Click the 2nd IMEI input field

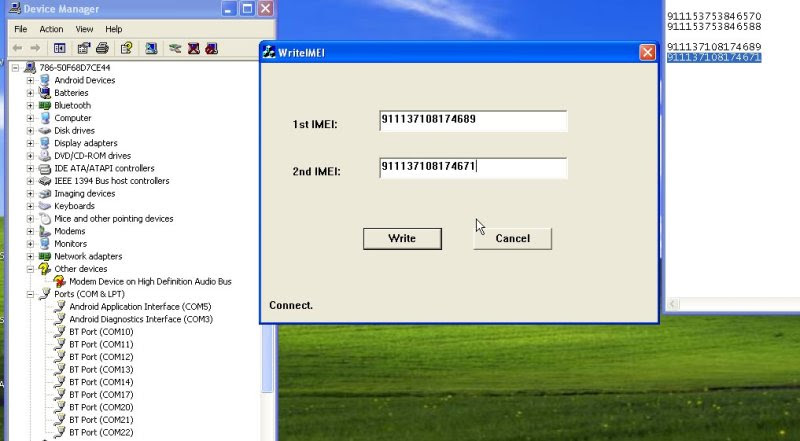(x=473, y=168)
